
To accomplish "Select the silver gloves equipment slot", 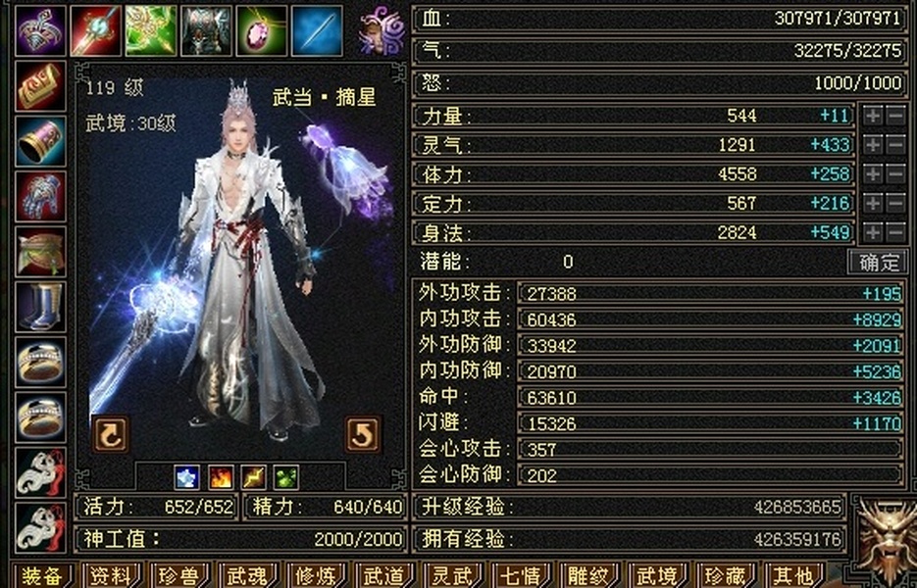I will click(40, 196).
